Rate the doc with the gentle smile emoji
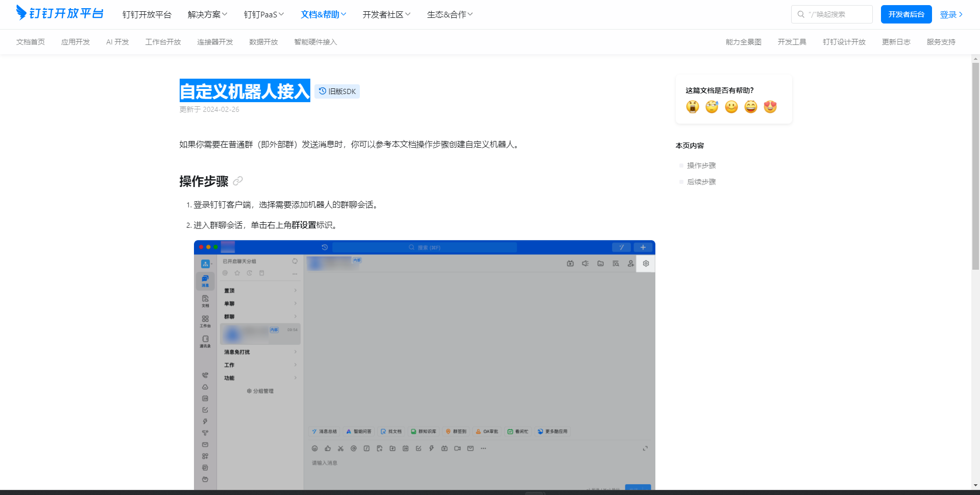This screenshot has width=980, height=495. 731,106
